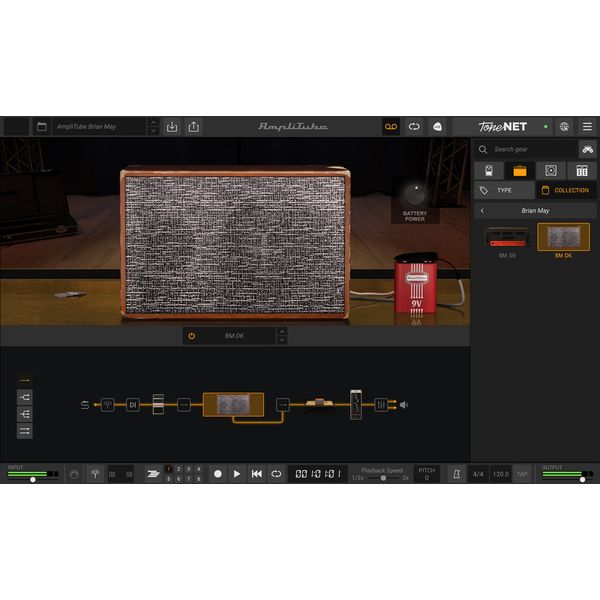The width and height of the screenshot is (600, 600).
Task: Select the three-way split routing icon
Action: (x=24, y=414)
